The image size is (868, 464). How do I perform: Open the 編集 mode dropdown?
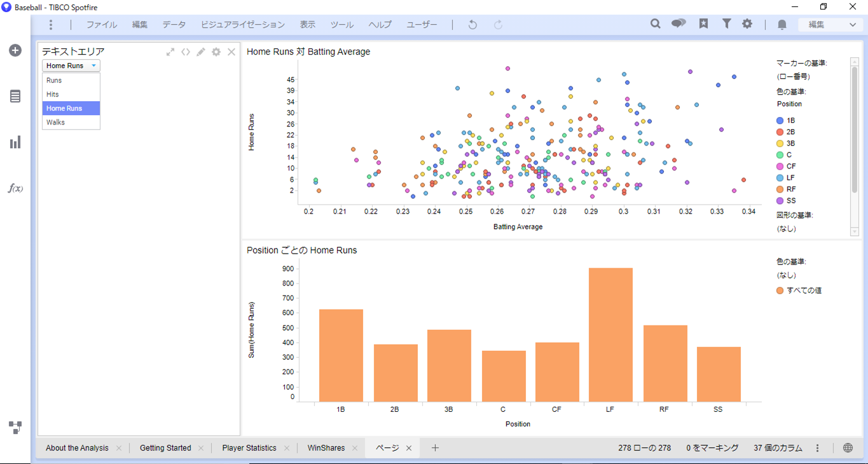click(x=832, y=25)
